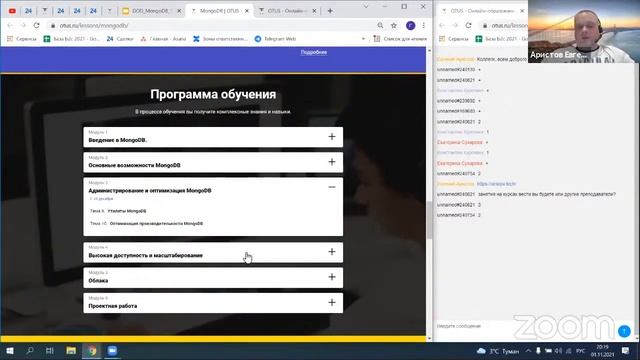640x360 pixels.
Task: Close the 'MongoDB | OTUS' tab
Action: tap(247, 11)
